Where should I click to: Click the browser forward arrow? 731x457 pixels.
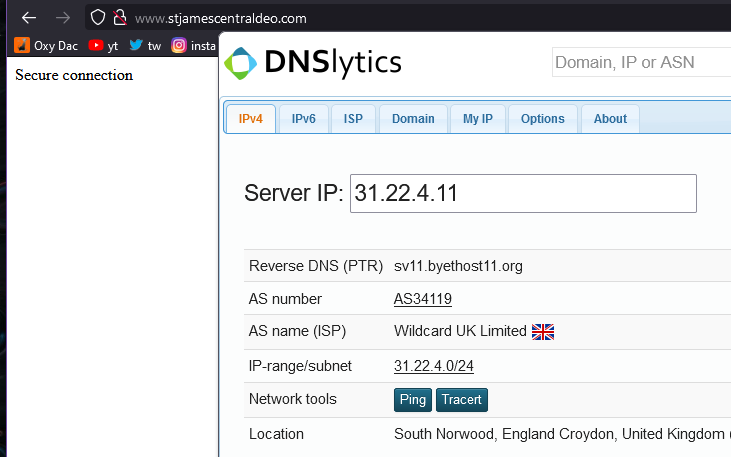tap(63, 18)
